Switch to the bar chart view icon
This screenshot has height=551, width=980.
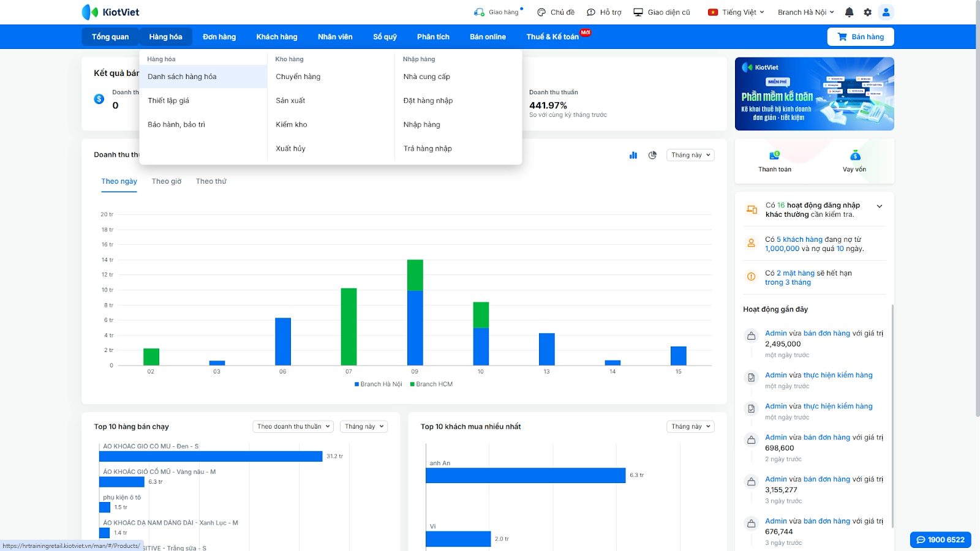coord(633,156)
